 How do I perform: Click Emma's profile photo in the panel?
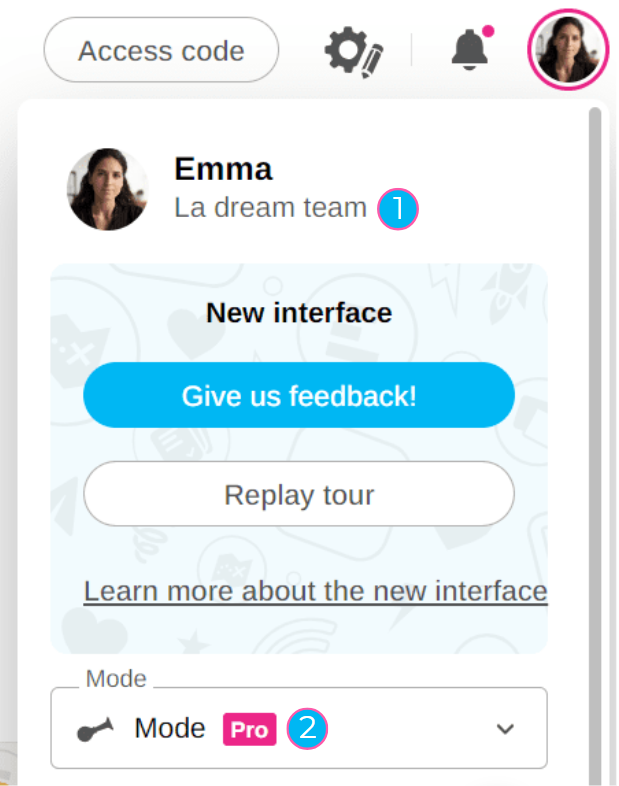(108, 190)
